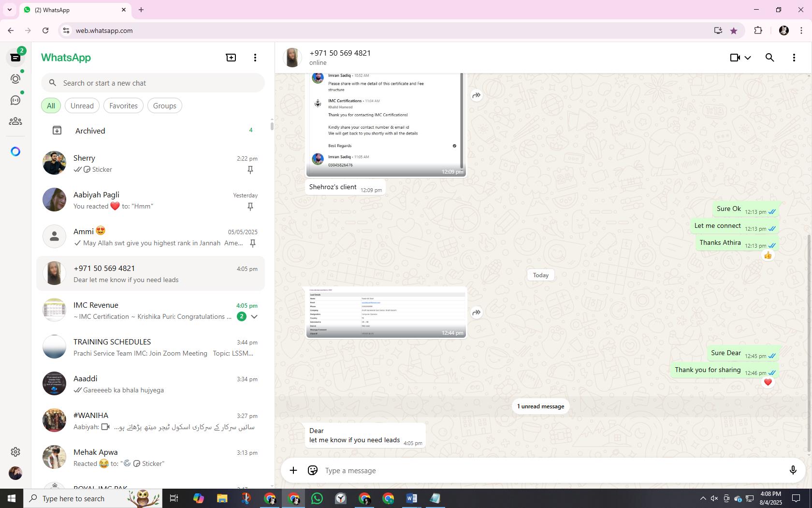Toggle the pin on the Sherry chat
Viewport: 812px width, 508px height.
pyautogui.click(x=250, y=170)
